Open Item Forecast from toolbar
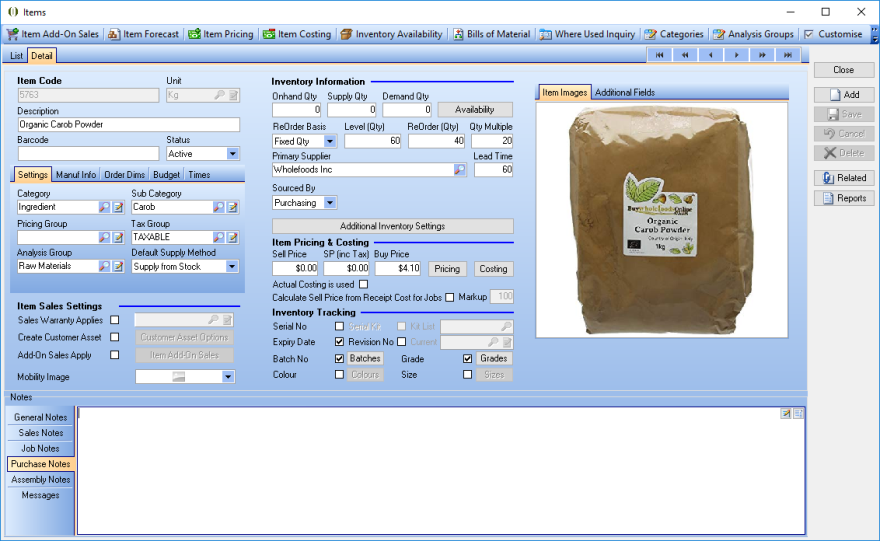 coord(144,34)
